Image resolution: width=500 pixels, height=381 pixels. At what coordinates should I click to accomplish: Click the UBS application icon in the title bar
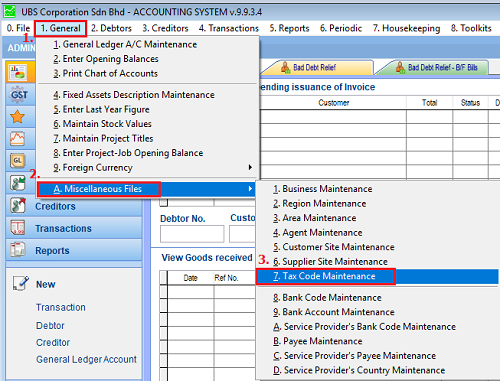[9, 12]
